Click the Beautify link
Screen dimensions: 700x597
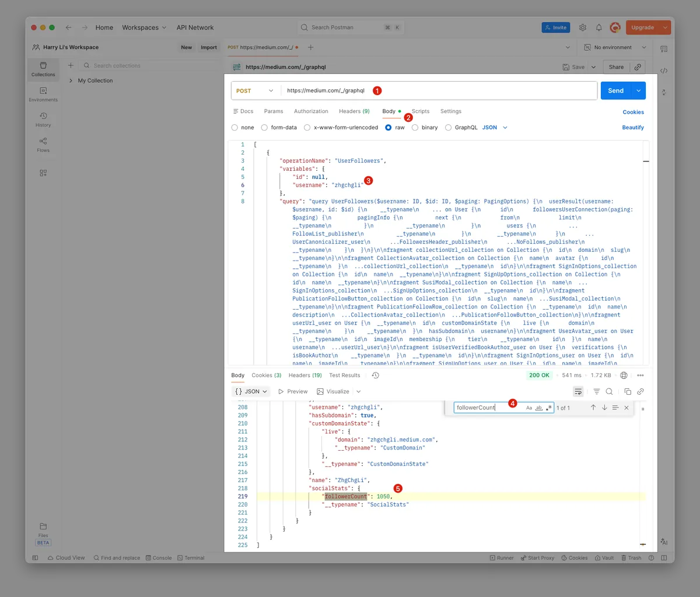(x=633, y=128)
